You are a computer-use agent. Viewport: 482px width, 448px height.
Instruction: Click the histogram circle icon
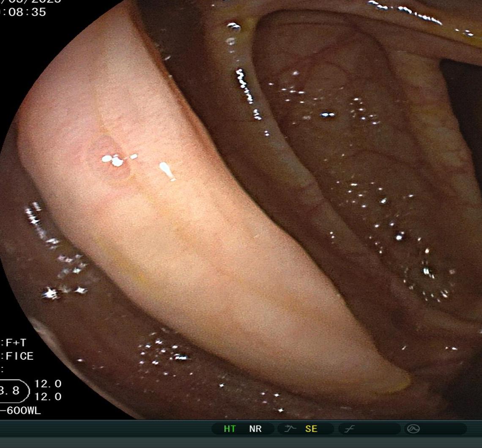(x=413, y=429)
